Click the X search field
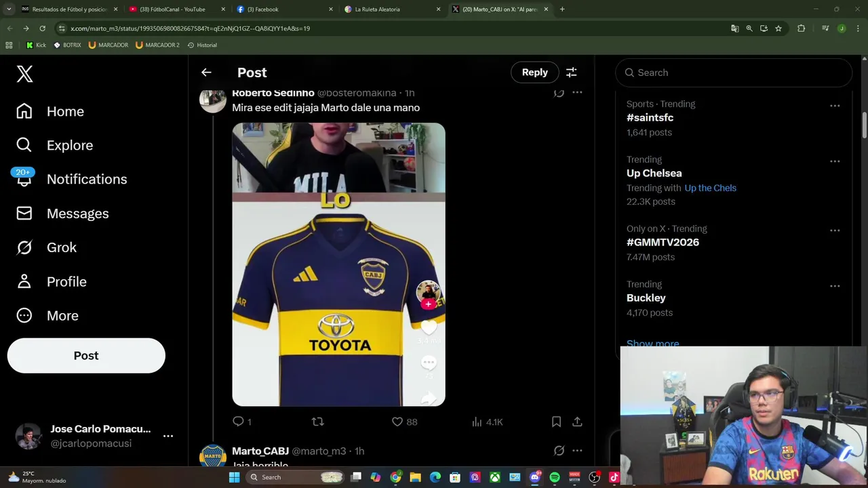Viewport: 868px width, 488px height. point(734,73)
